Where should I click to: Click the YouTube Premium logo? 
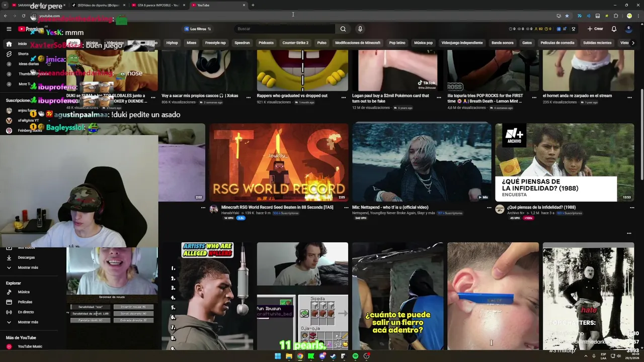pyautogui.click(x=31, y=29)
